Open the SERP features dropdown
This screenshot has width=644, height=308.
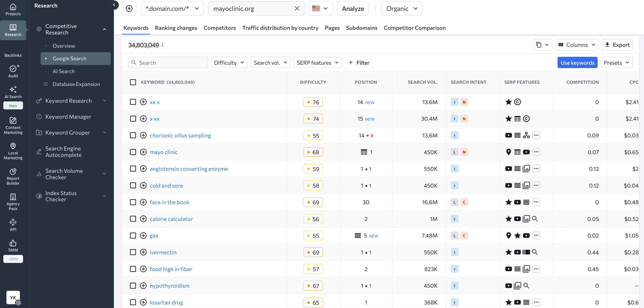[x=317, y=62]
